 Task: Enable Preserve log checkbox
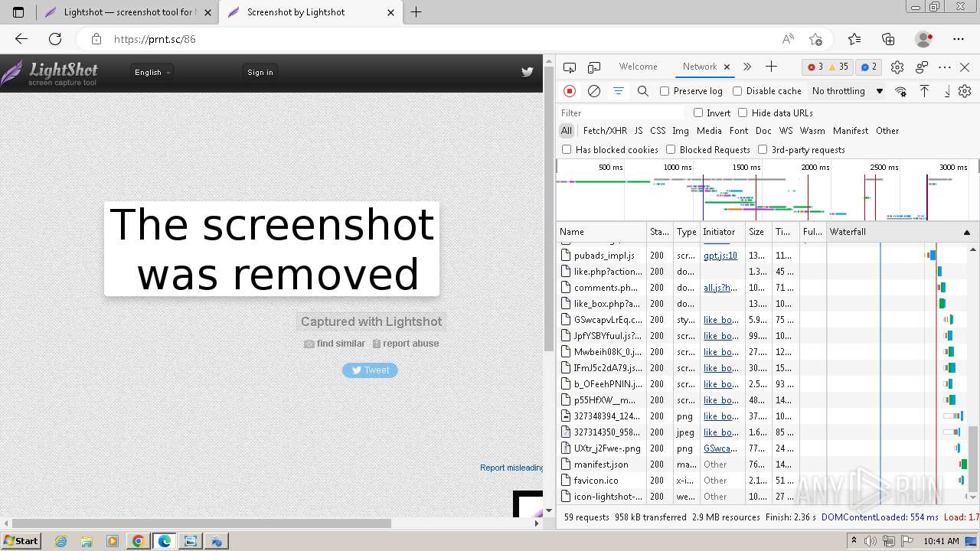tap(665, 91)
